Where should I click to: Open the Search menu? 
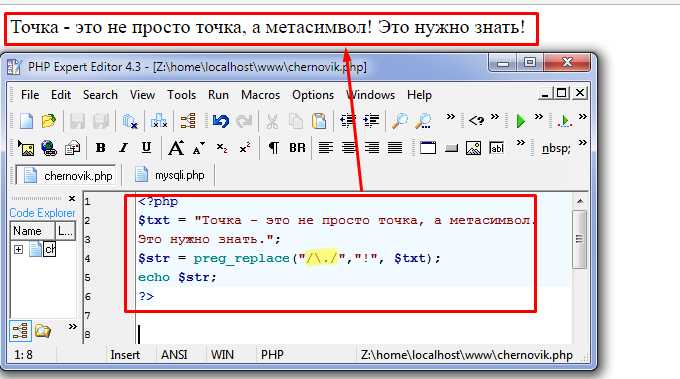pos(100,95)
